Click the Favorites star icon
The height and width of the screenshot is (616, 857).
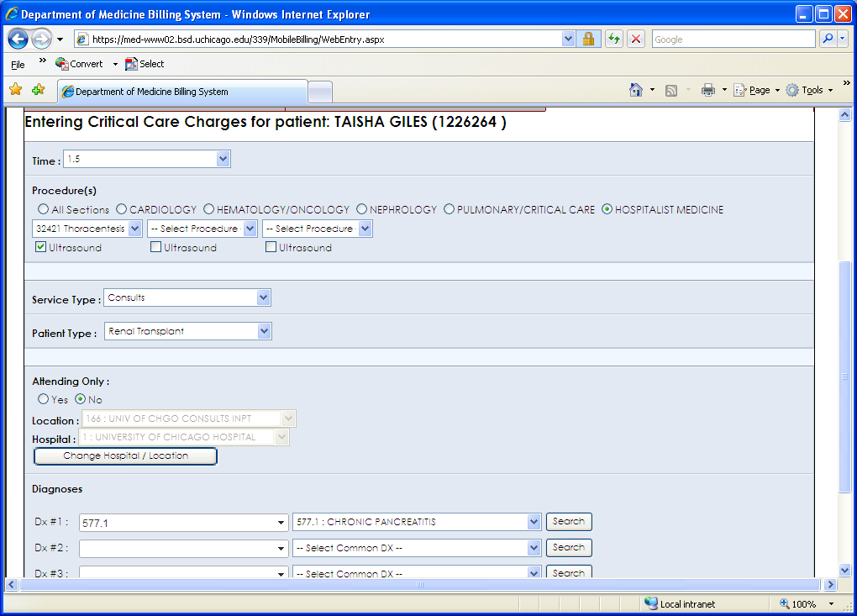[x=15, y=90]
